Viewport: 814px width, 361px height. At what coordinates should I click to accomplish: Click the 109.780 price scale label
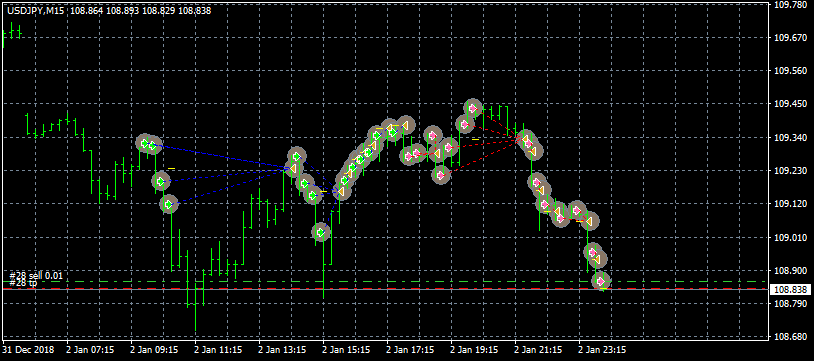click(790, 5)
